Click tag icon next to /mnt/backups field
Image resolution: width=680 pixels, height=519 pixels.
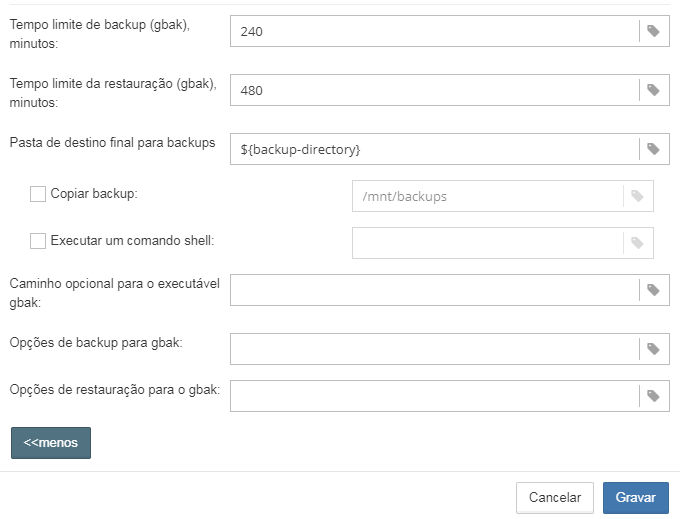[x=637, y=196]
